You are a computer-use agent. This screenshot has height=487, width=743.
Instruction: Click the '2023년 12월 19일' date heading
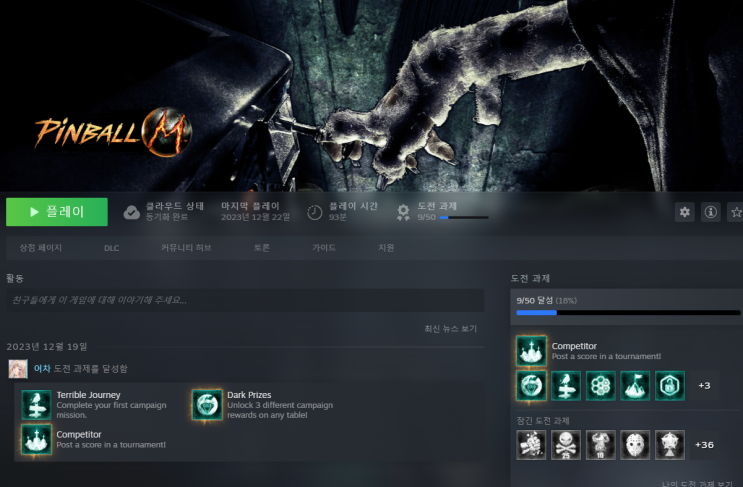point(47,347)
